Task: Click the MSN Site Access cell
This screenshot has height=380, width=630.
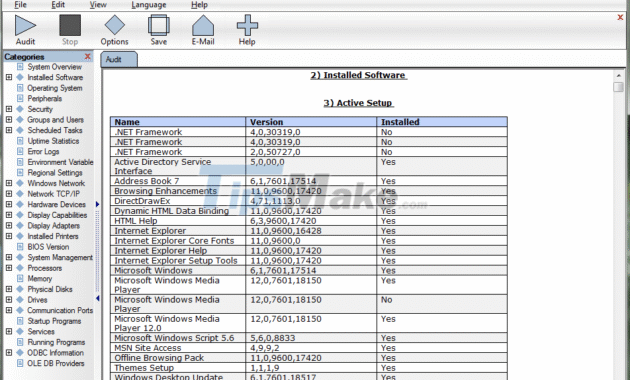Action: [x=178, y=348]
